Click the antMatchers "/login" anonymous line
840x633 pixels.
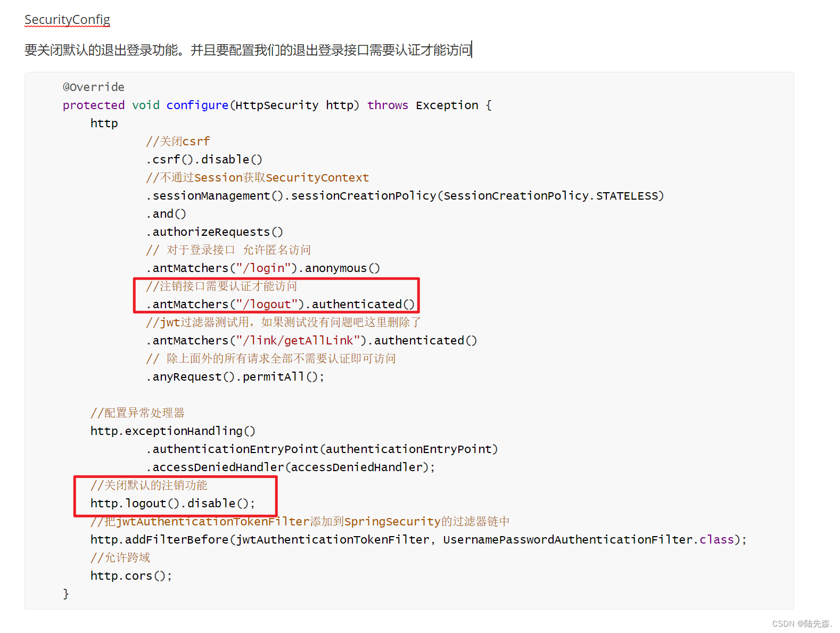tap(263, 268)
